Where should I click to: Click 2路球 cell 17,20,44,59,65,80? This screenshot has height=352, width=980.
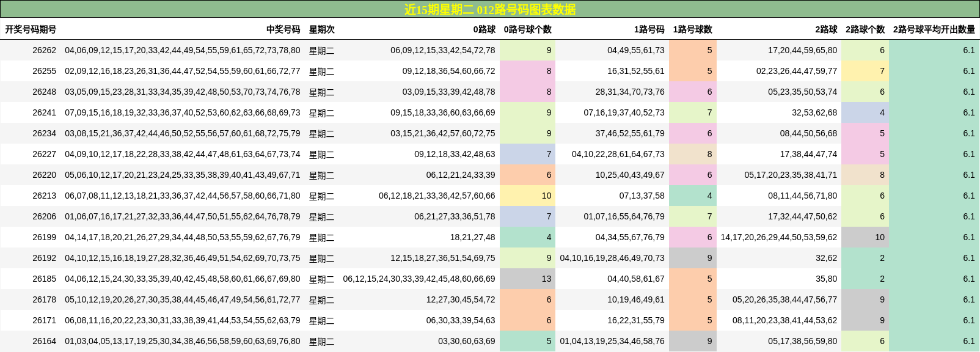coord(803,50)
